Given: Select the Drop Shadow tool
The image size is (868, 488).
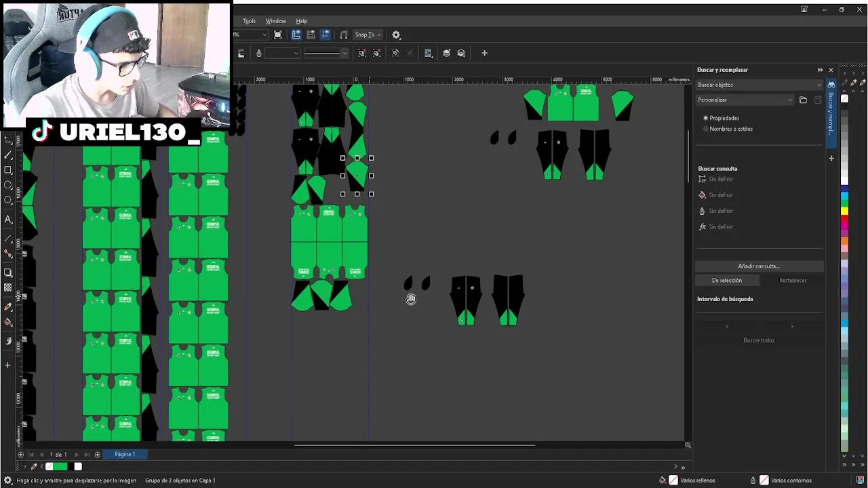Looking at the screenshot, I should pos(8,272).
